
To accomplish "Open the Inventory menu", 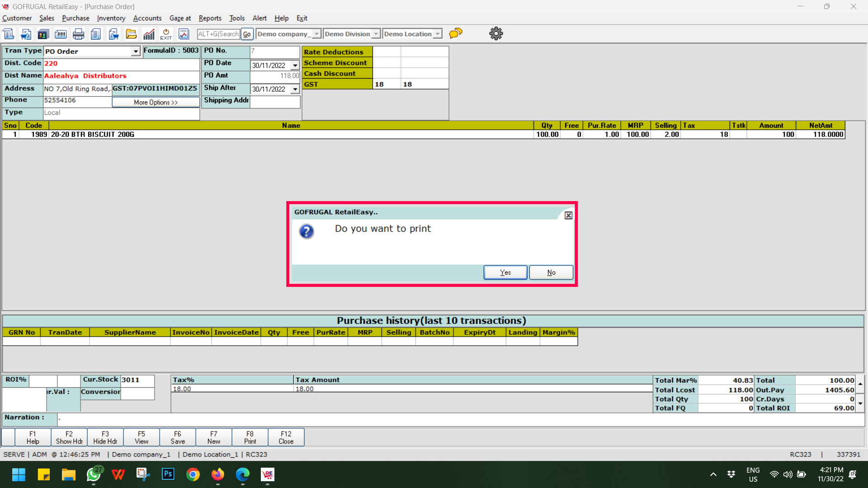I will click(x=111, y=18).
